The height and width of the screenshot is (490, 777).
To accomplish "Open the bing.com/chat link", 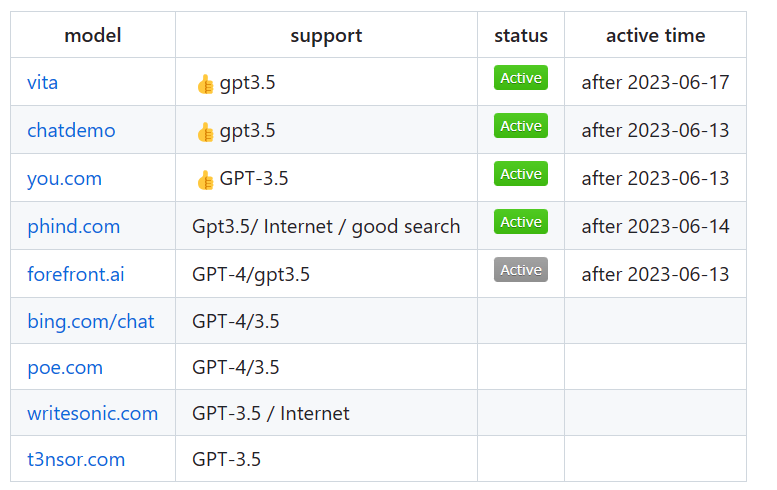I will (x=91, y=321).
